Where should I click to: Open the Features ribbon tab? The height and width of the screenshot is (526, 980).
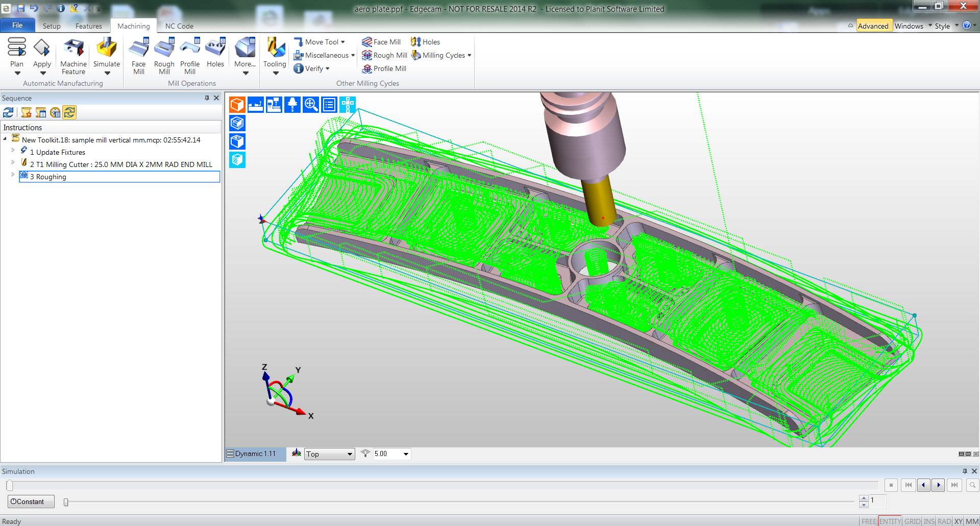click(88, 26)
